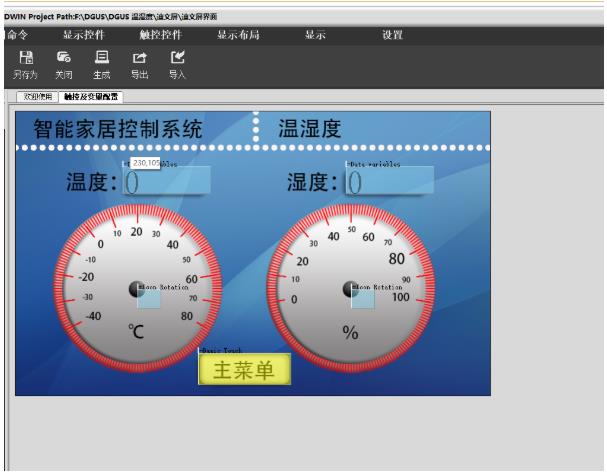The image size is (607, 476).
Task: Click the ℃ unit on temperature gauge
Action: [136, 332]
